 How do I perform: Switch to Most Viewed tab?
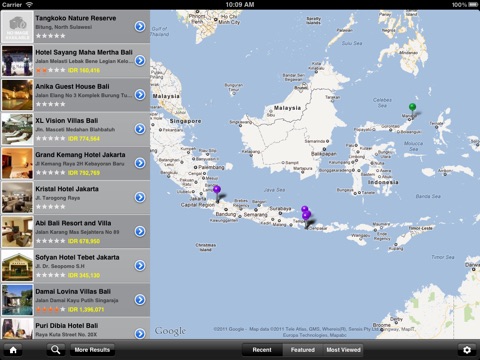[343, 350]
